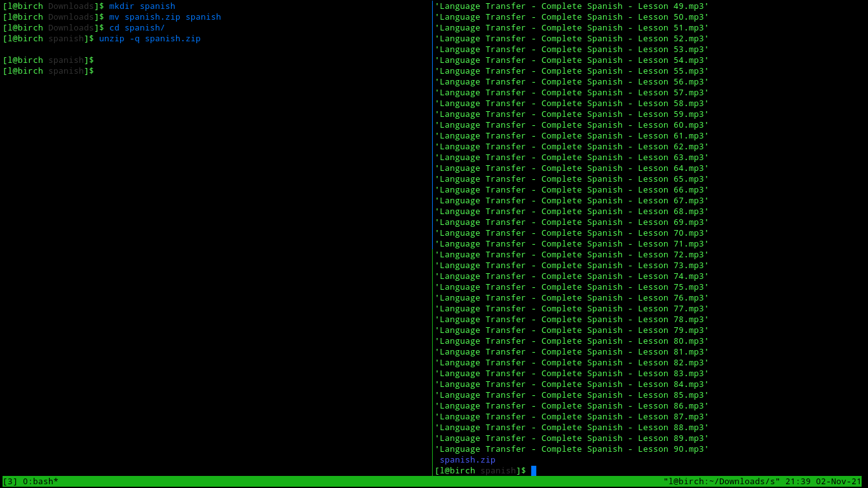
Task: Select the Lesson 67.mp3 filename
Action: coord(572,201)
